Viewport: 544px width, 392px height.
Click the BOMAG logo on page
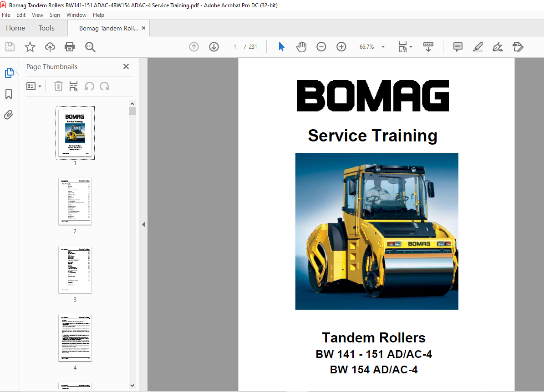tap(373, 95)
